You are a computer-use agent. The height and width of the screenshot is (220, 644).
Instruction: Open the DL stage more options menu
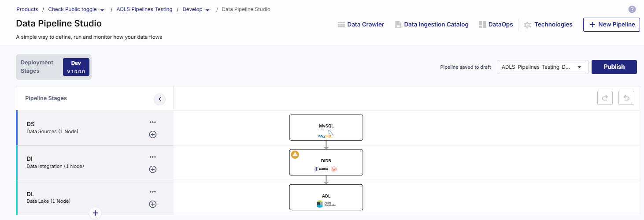(x=153, y=192)
